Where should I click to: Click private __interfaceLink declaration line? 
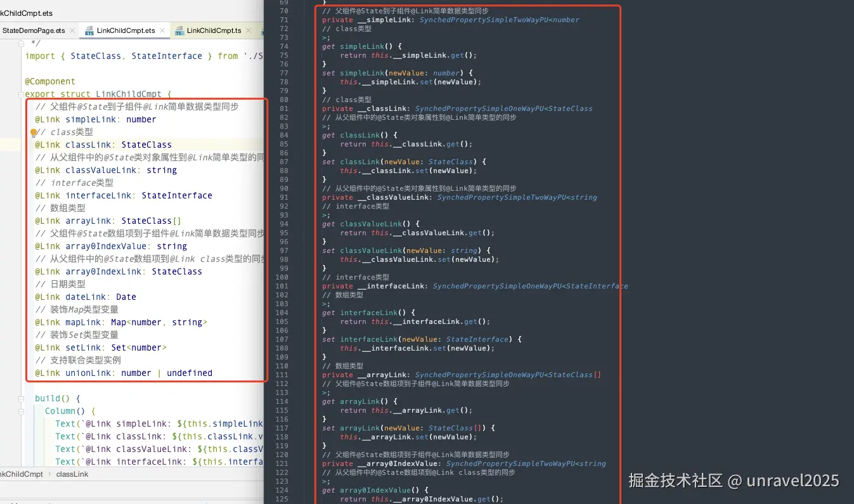pyautogui.click(x=475, y=286)
